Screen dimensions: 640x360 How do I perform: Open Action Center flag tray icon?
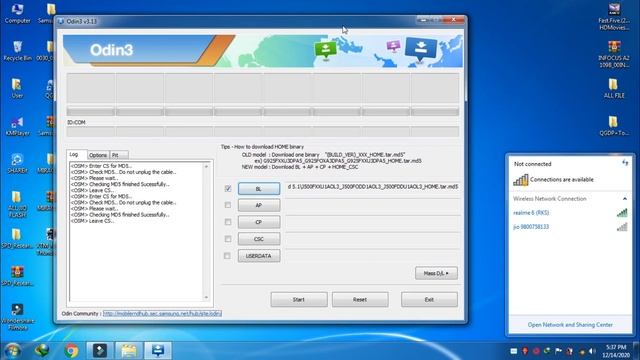pyautogui.click(x=558, y=351)
